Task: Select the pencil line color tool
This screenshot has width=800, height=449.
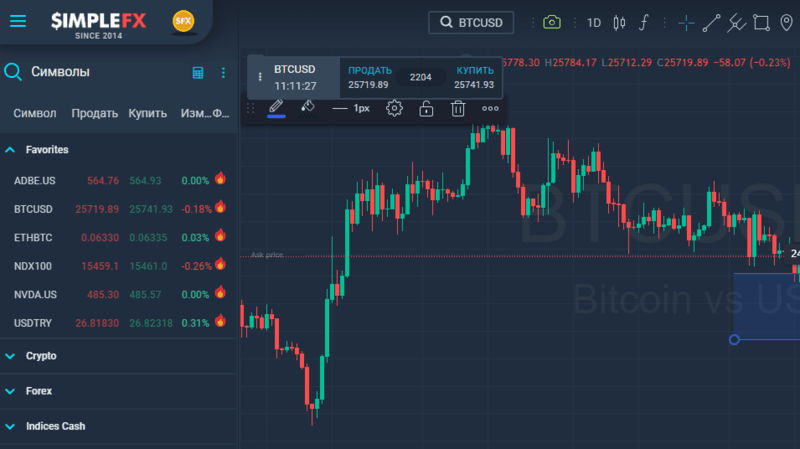Action: pyautogui.click(x=276, y=108)
